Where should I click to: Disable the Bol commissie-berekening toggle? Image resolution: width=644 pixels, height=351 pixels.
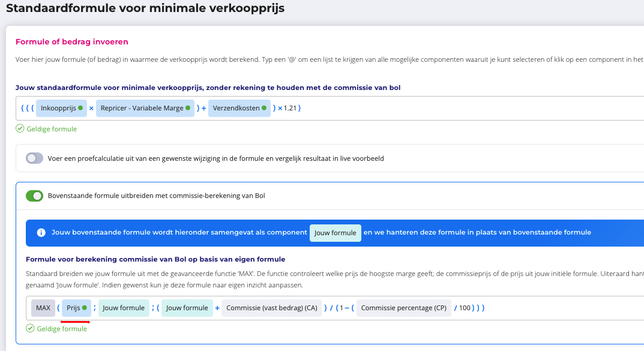[35, 196]
